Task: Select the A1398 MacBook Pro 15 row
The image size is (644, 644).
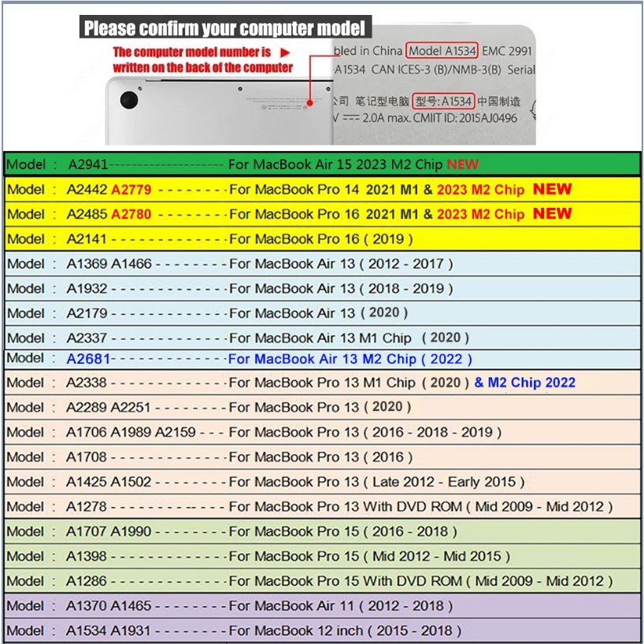Action: [x=322, y=556]
